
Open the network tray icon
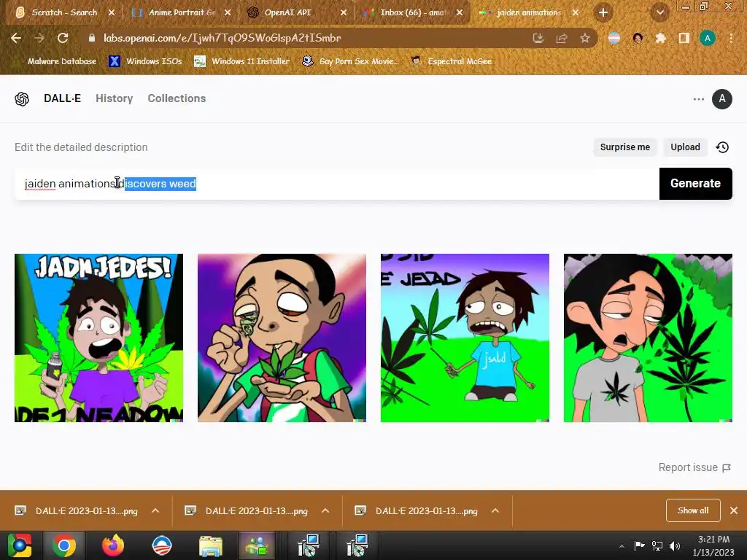pyautogui.click(x=657, y=546)
